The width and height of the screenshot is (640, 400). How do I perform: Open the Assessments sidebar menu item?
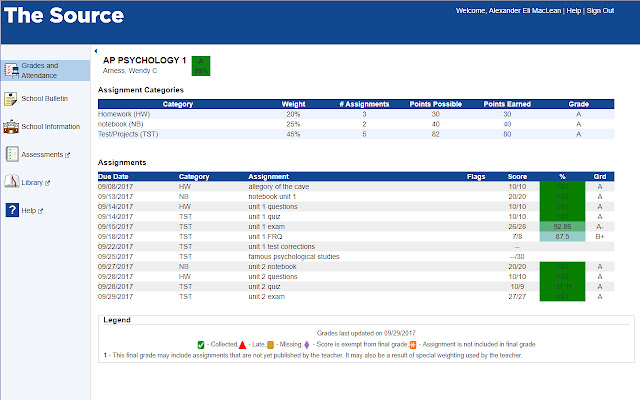[44, 154]
